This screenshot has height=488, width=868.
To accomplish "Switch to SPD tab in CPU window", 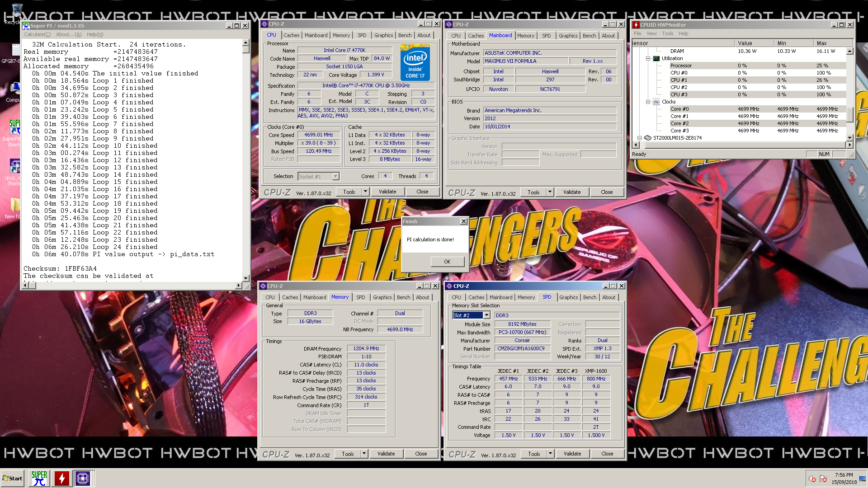I will (x=362, y=35).
